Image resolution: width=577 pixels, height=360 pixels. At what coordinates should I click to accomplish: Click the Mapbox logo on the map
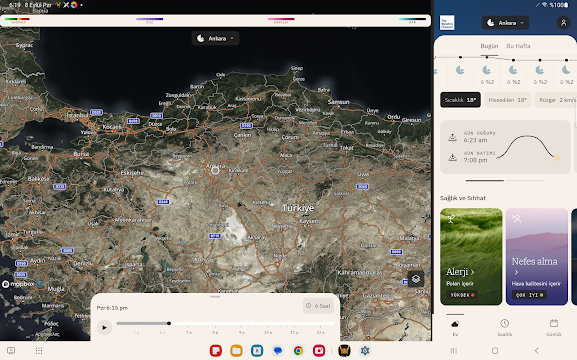[x=18, y=284]
